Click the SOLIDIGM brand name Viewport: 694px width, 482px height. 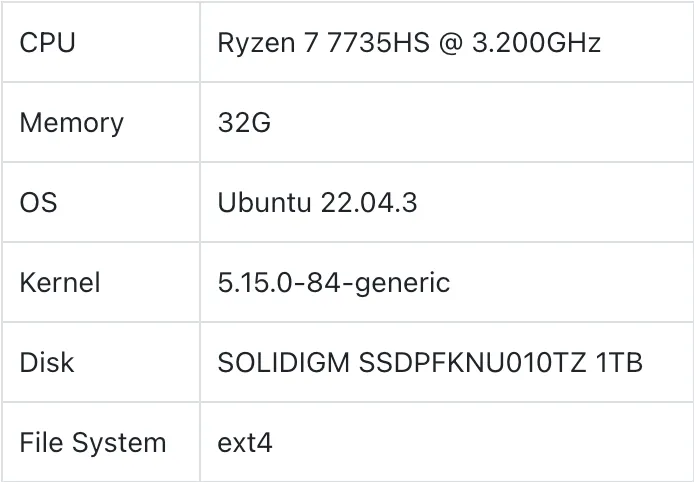pyautogui.click(x=284, y=363)
